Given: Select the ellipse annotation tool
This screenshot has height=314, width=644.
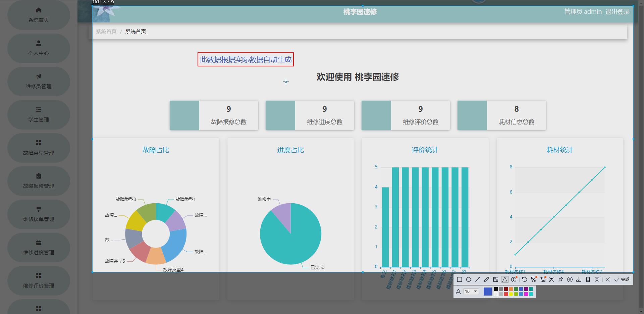Looking at the screenshot, I should (x=469, y=279).
